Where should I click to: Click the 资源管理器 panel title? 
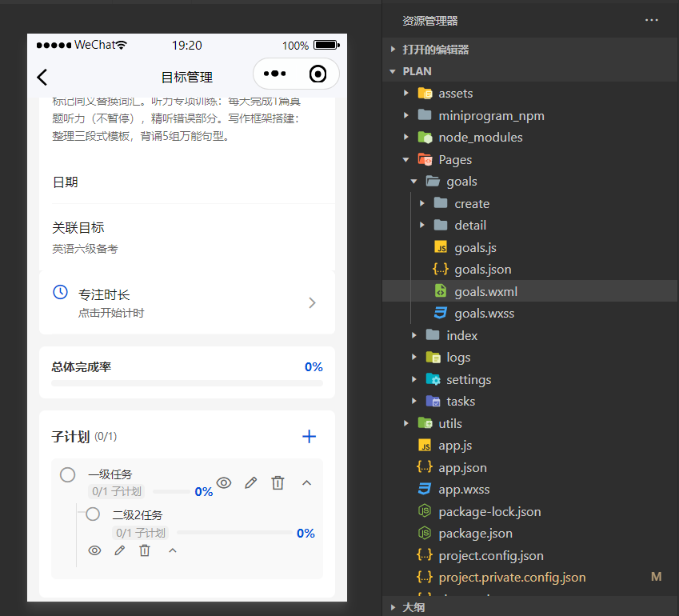(x=430, y=20)
